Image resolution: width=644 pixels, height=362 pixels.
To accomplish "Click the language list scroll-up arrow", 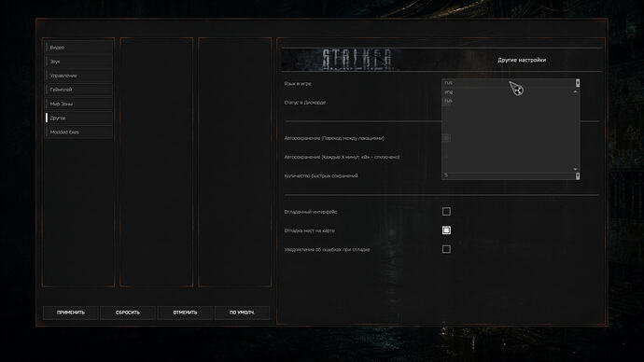I will click(x=575, y=91).
